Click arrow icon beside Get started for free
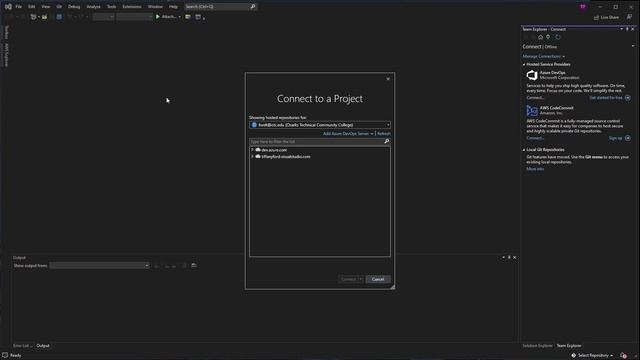This screenshot has height=360, width=640. 628,98
